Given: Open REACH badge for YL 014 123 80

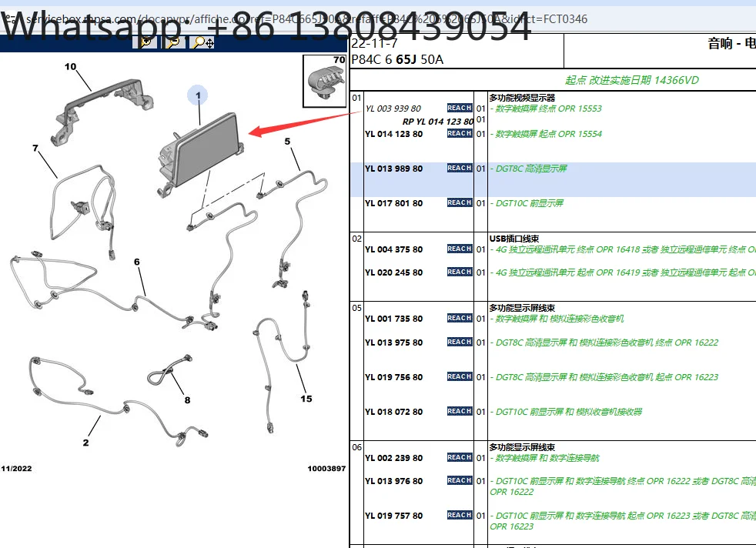Looking at the screenshot, I should (459, 133).
